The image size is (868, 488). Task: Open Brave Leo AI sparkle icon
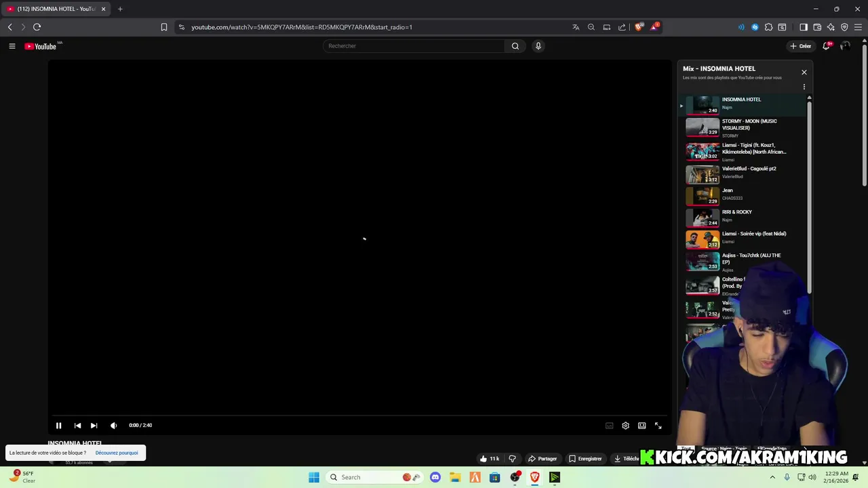tap(831, 27)
